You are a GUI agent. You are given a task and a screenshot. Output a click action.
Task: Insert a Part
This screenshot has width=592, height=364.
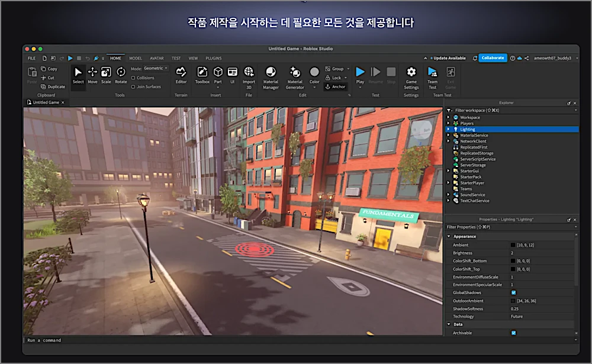(x=218, y=75)
